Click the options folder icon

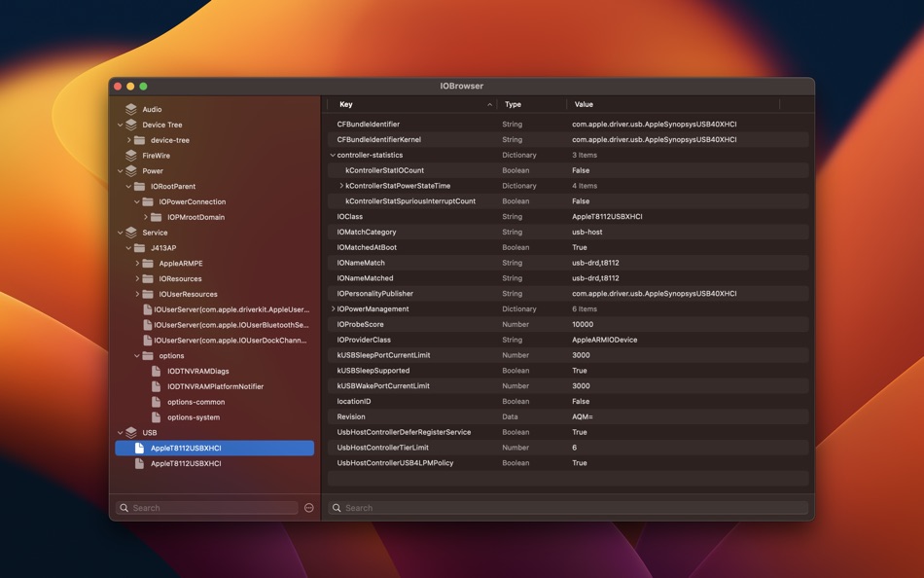[148, 355]
